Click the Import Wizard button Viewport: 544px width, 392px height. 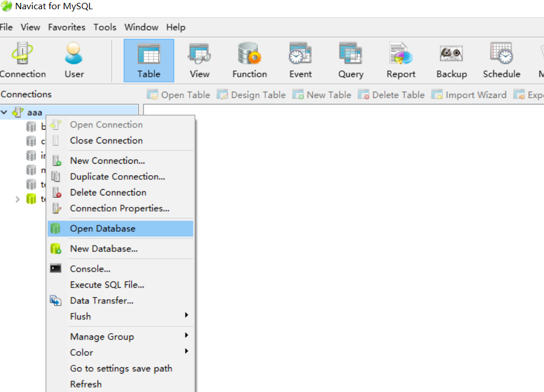(469, 95)
